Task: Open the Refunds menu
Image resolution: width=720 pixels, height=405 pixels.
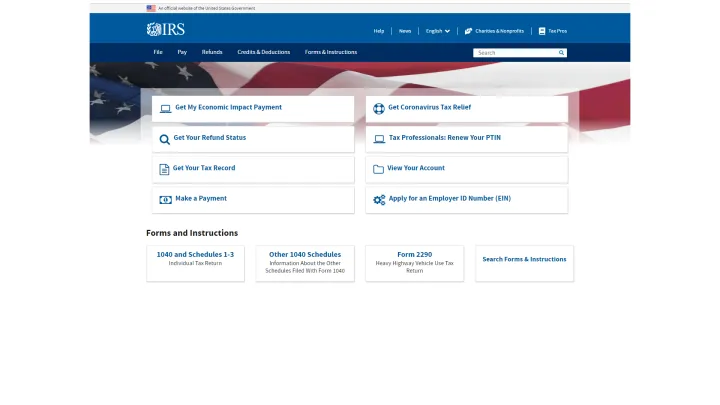Action: point(212,52)
